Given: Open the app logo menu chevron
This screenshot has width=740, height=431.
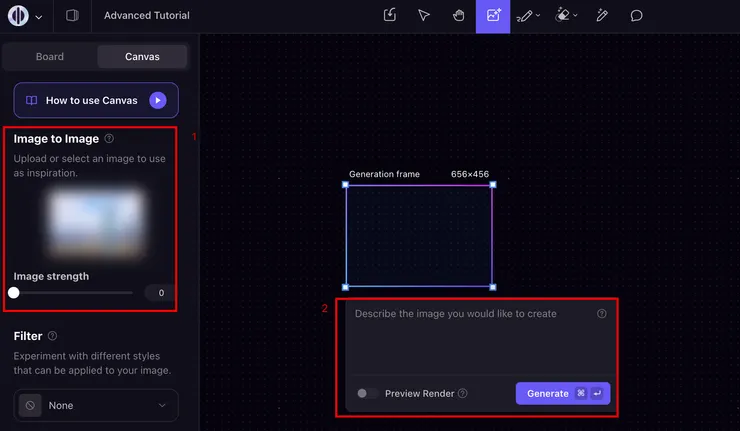Looking at the screenshot, I should click(x=39, y=17).
